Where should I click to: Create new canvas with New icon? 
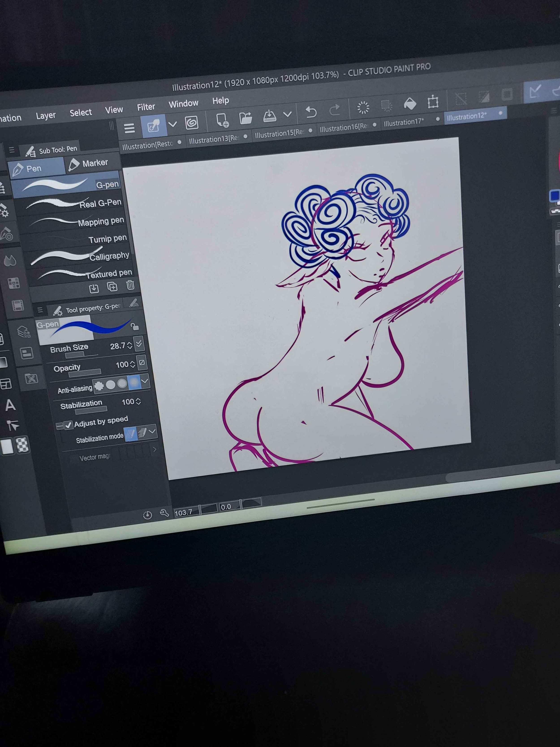[x=222, y=120]
